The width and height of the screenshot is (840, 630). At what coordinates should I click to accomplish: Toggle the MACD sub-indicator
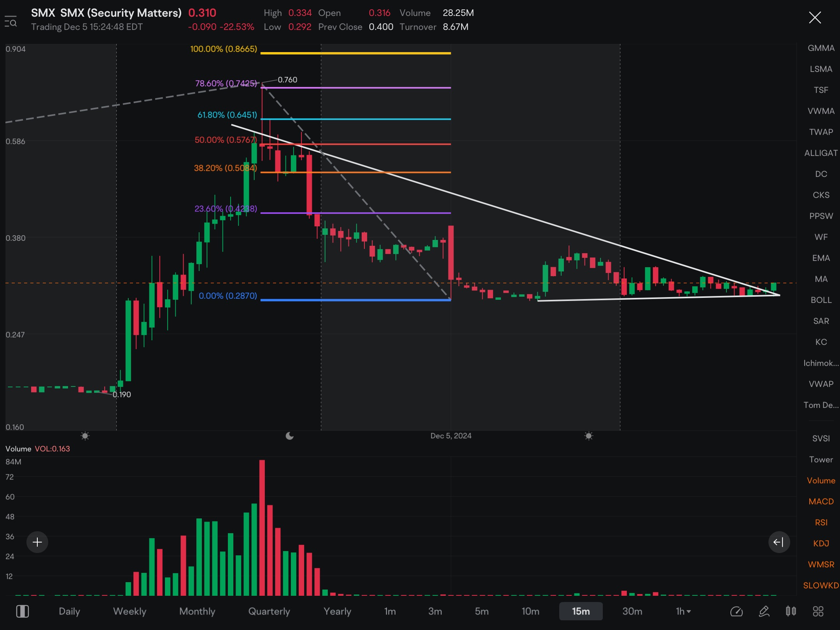pyautogui.click(x=821, y=502)
